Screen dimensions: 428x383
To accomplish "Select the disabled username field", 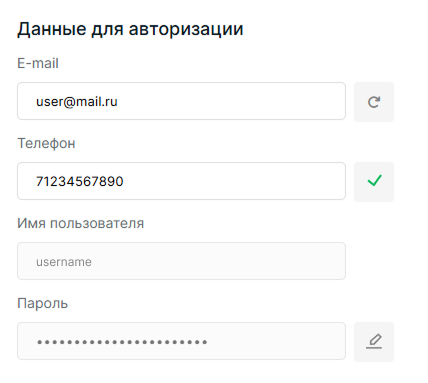I will 181,261.
